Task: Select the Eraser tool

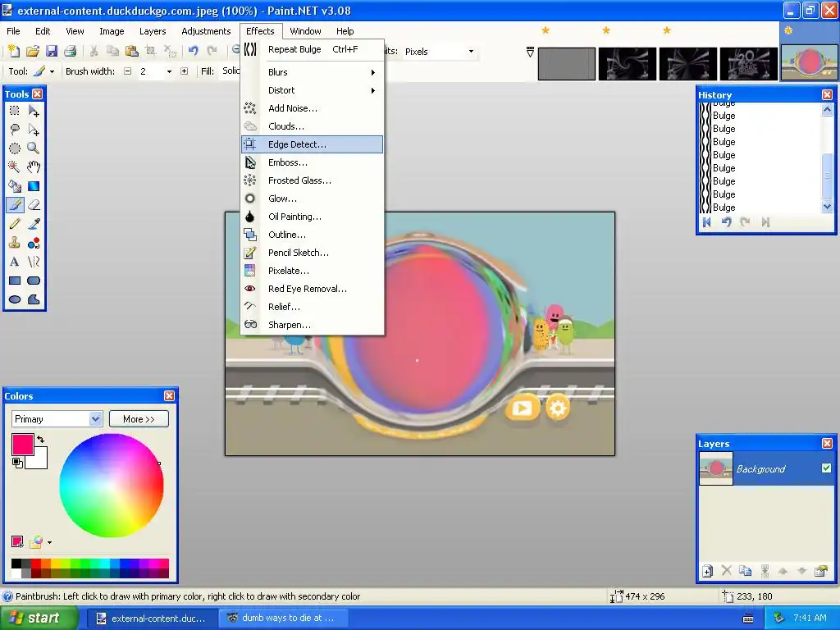Action: pyautogui.click(x=34, y=204)
